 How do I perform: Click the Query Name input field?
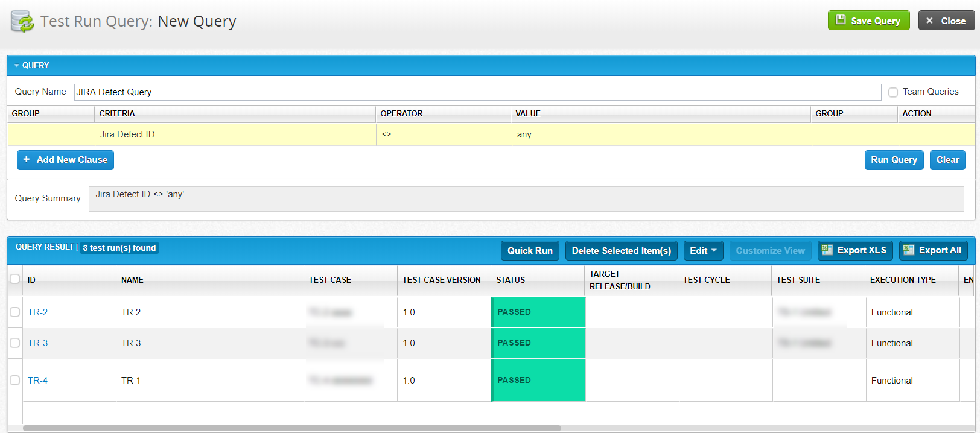[x=477, y=92]
